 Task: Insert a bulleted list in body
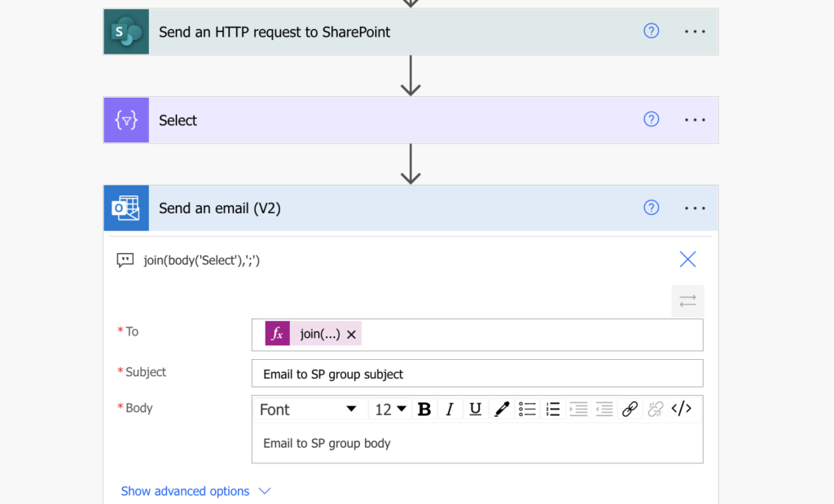point(527,409)
